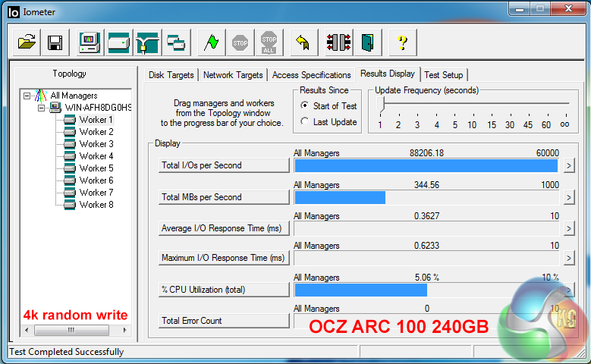
Task: Select the Results Display tab
Action: [x=388, y=74]
